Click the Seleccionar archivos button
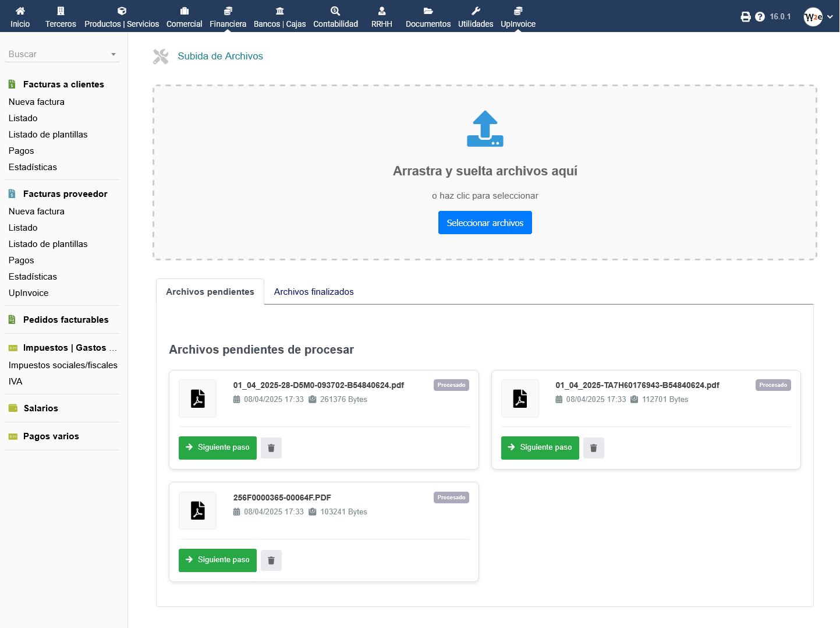Screen dimensions: 840x628 485,223
